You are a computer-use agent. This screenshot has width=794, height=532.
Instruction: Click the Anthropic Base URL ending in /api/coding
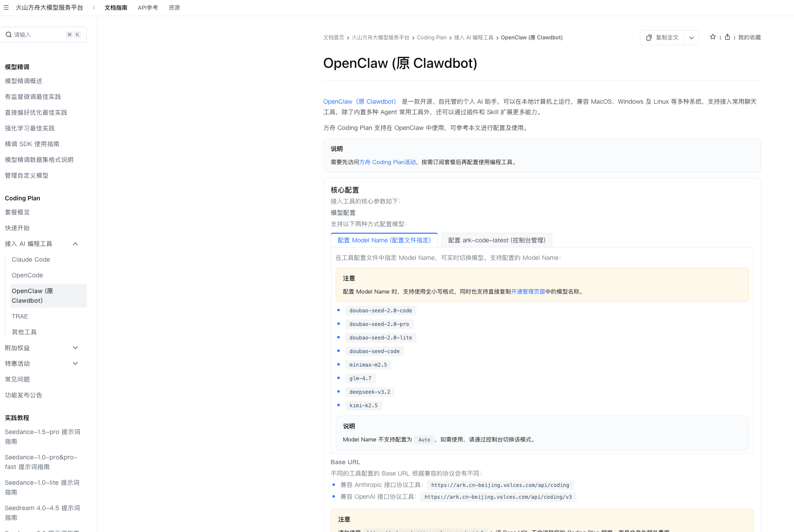(500, 485)
